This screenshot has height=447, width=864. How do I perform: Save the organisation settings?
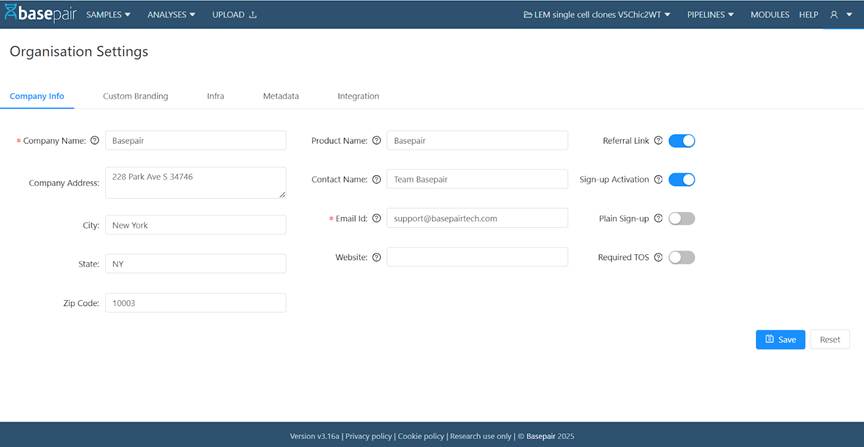780,340
